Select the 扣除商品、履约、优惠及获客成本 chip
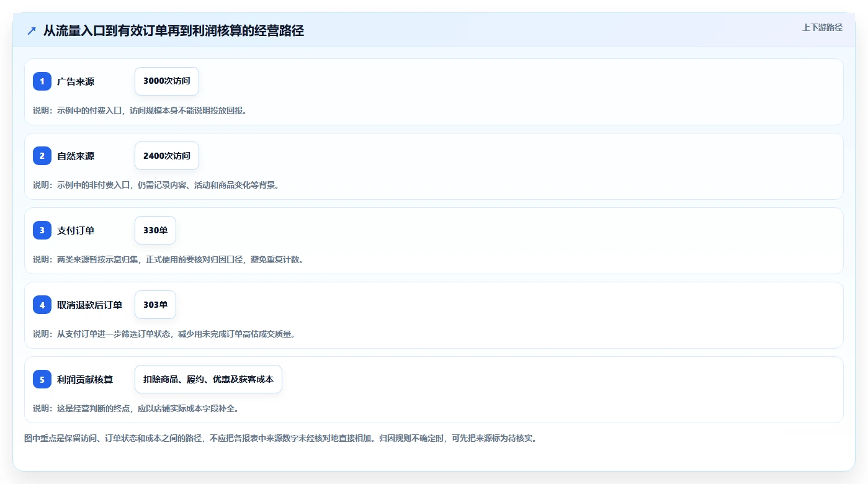Viewport: 868px width, 484px height. pyautogui.click(x=208, y=379)
